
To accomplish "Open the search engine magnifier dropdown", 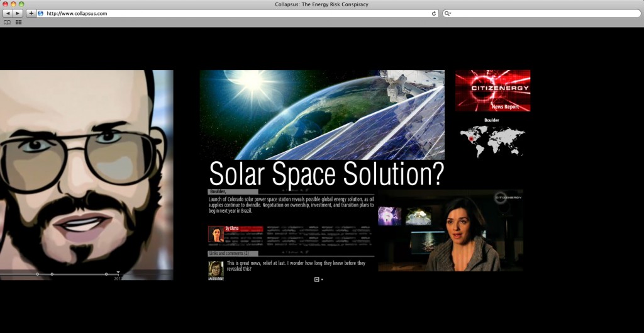I will [x=447, y=13].
